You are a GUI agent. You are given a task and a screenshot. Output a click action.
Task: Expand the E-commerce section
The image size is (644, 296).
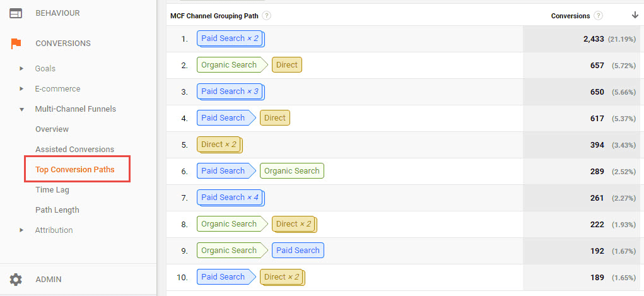22,89
